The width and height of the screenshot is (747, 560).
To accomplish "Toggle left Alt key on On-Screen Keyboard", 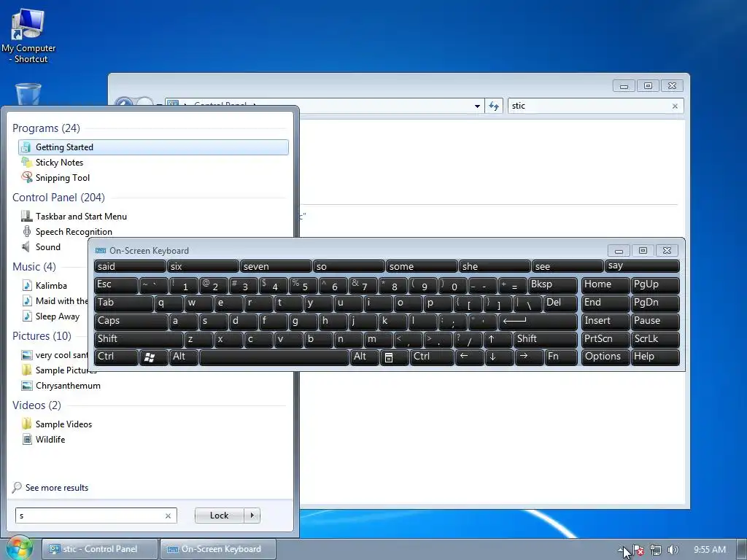I will tap(183, 357).
